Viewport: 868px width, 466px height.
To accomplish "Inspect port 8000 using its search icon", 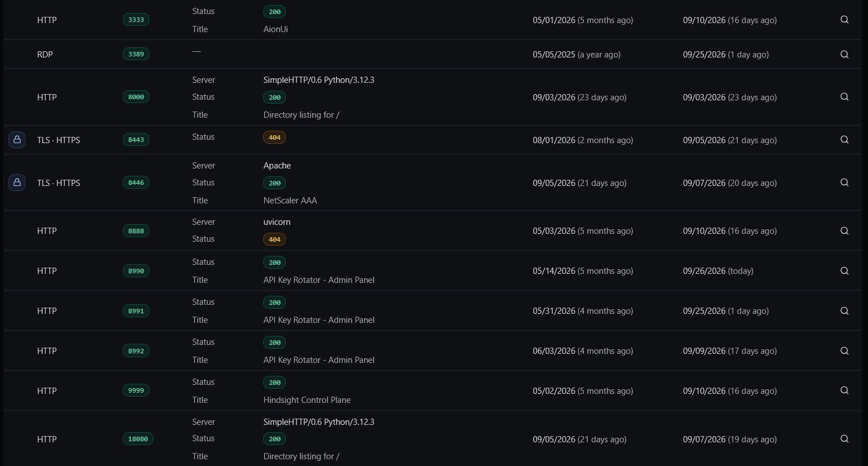I will tap(844, 97).
